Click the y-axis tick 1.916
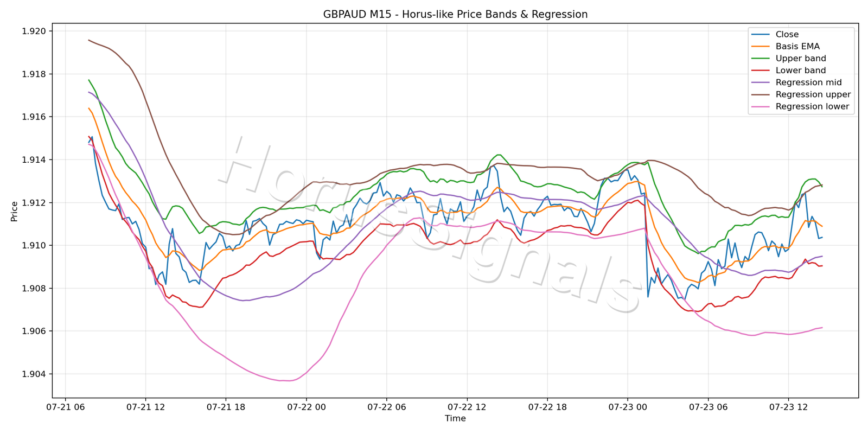 pyautogui.click(x=34, y=117)
